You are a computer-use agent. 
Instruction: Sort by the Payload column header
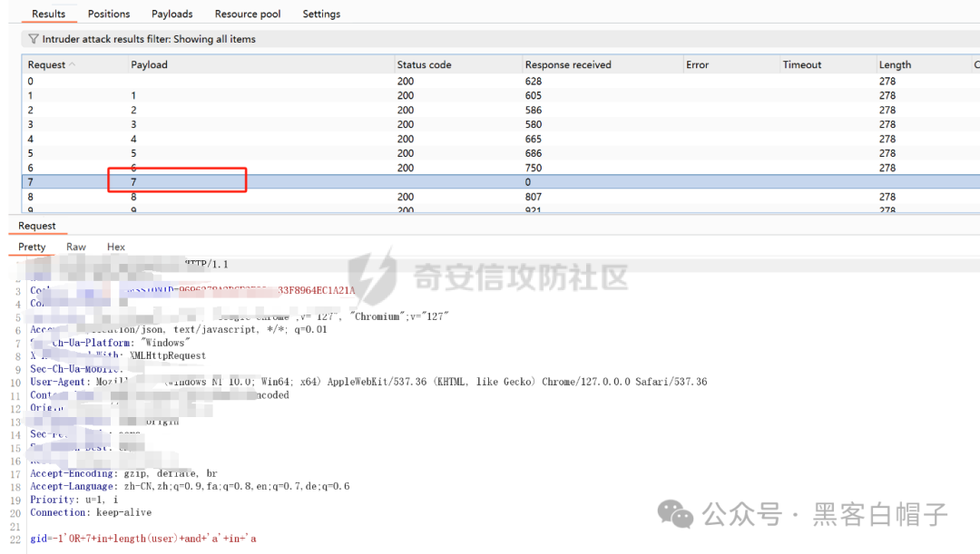[149, 64]
